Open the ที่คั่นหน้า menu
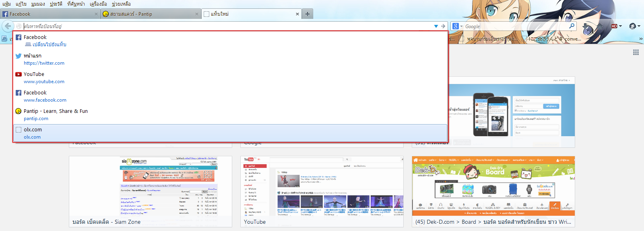Screen dimensions: 644x231 coord(76,4)
